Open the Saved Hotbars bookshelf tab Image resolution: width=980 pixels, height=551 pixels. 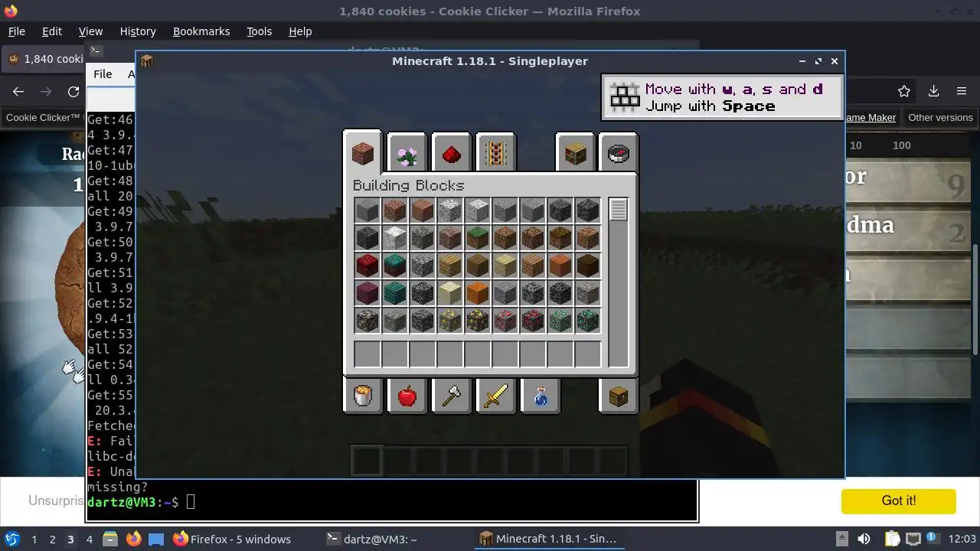click(x=575, y=153)
